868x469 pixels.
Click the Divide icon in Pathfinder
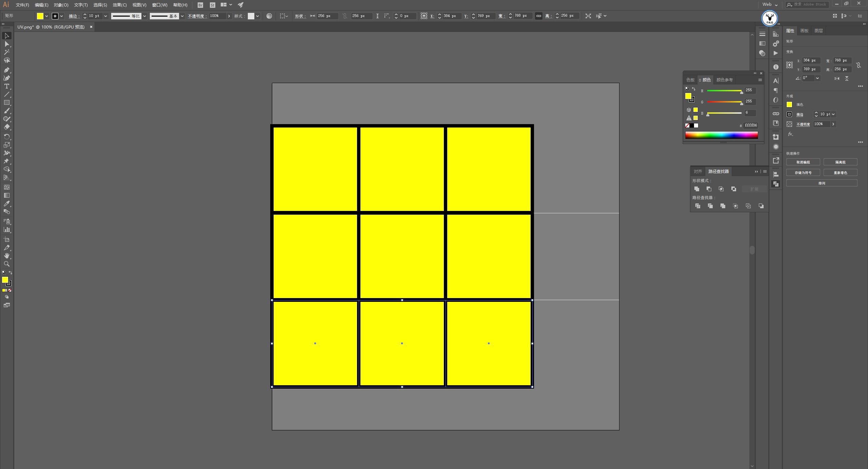click(x=697, y=206)
